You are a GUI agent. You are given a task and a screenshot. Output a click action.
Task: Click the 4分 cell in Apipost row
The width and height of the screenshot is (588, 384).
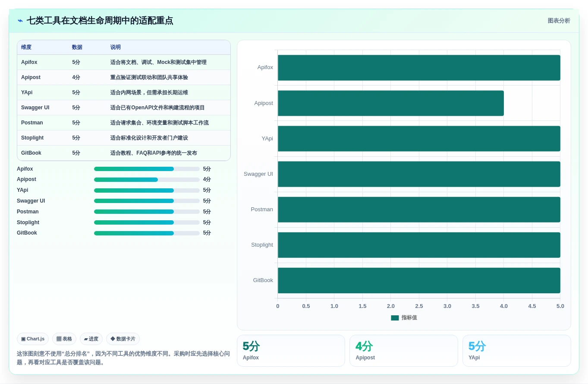tap(76, 77)
